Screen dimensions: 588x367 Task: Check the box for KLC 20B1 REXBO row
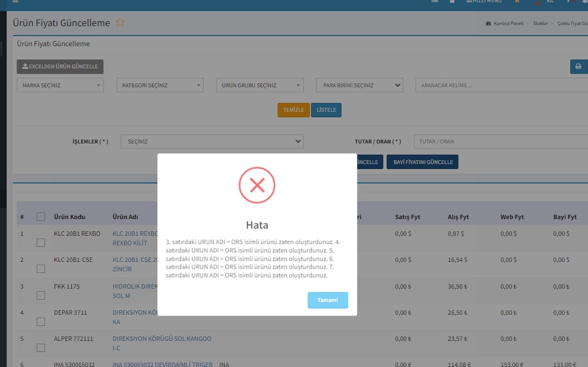point(41,242)
